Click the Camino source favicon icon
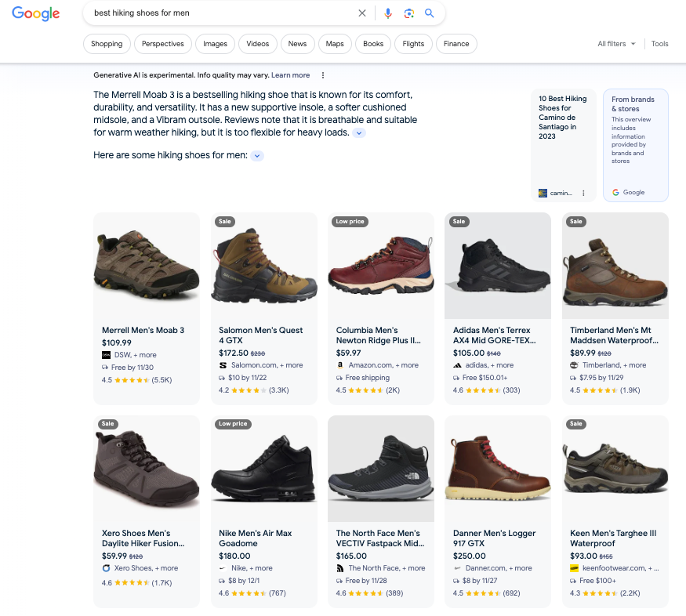Screen dimensions: 686x616 pyautogui.click(x=543, y=193)
